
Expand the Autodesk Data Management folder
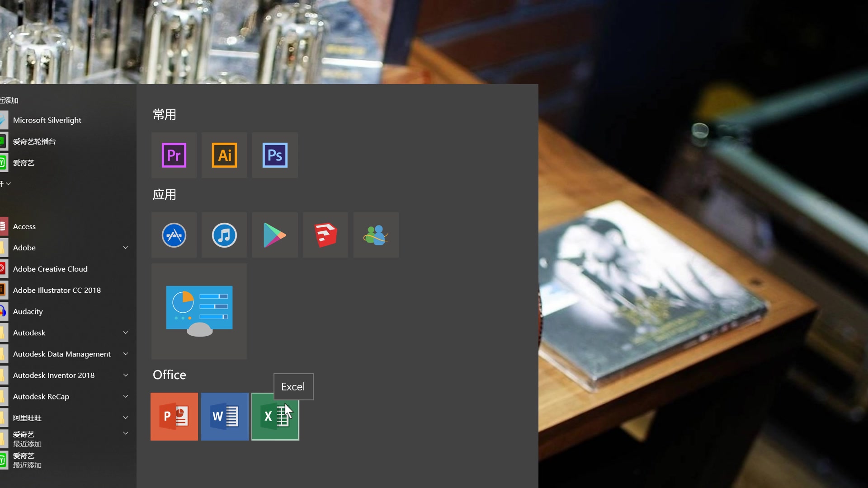[126, 354]
